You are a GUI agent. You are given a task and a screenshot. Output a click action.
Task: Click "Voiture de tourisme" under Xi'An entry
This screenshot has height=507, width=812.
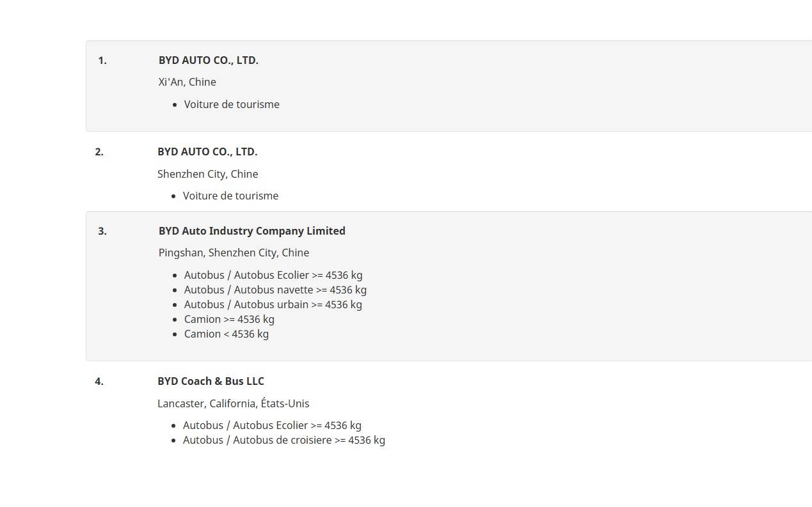[x=232, y=104]
